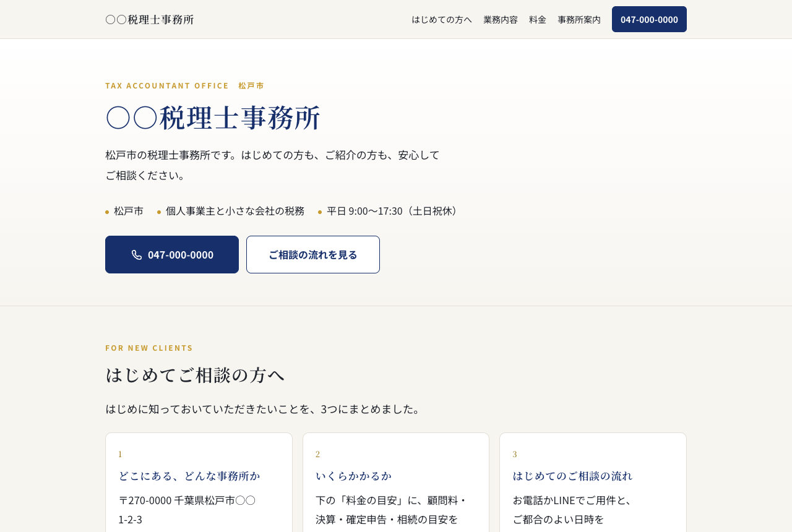Image resolution: width=792 pixels, height=532 pixels.
Task: Click 松戸市の税理士事務所です intro paragraph
Action: pyautogui.click(x=272, y=165)
